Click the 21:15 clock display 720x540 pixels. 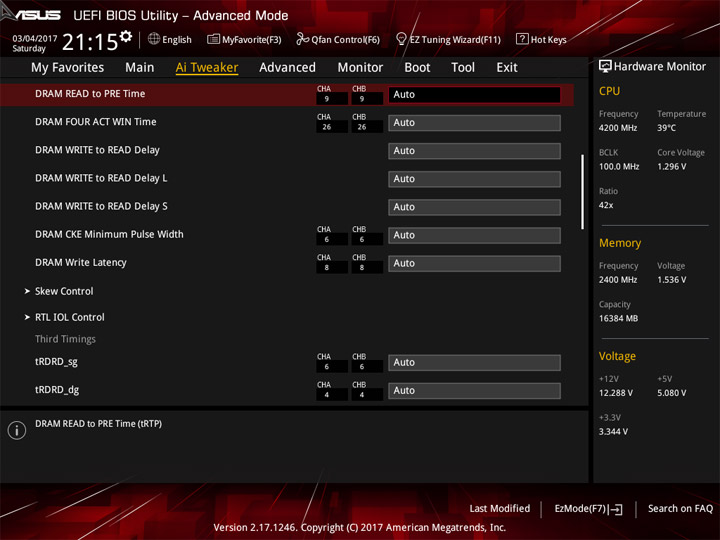coord(90,42)
